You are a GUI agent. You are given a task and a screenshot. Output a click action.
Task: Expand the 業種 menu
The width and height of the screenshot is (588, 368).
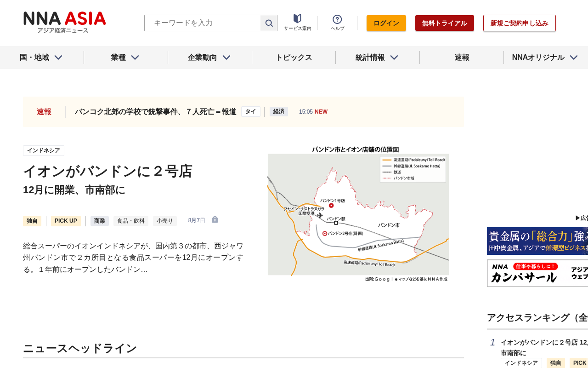pos(125,57)
